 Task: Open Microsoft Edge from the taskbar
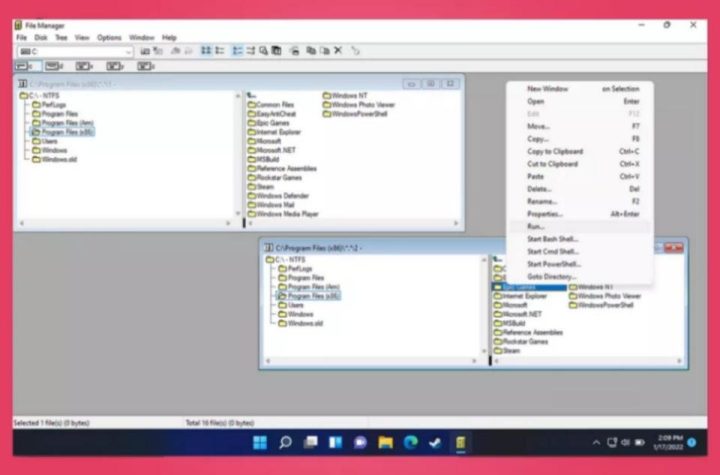[410, 442]
